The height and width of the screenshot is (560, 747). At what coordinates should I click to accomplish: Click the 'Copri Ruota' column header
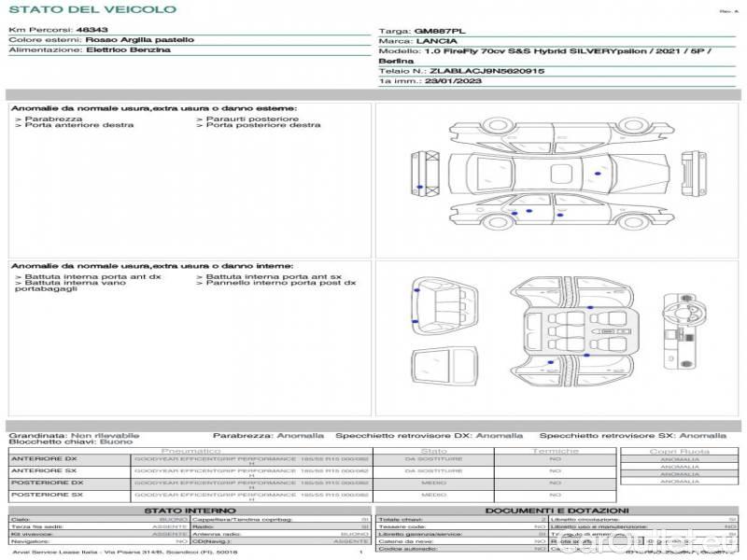pyautogui.click(x=680, y=451)
